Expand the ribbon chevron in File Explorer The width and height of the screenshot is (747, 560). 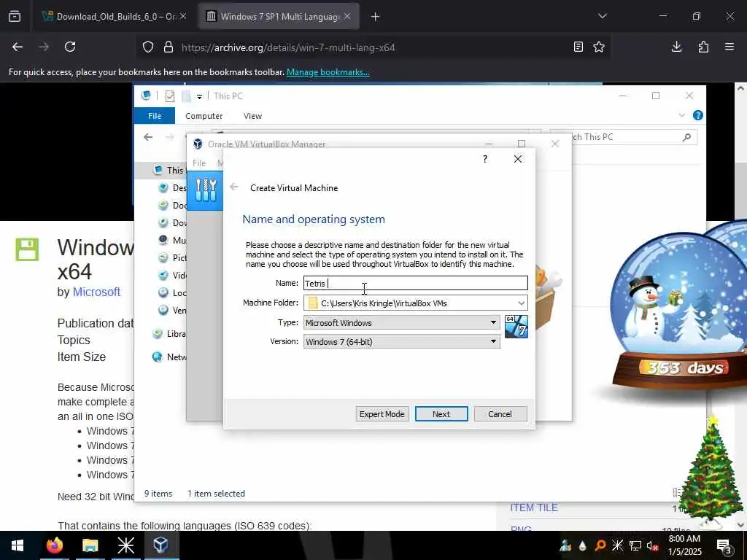tap(682, 115)
